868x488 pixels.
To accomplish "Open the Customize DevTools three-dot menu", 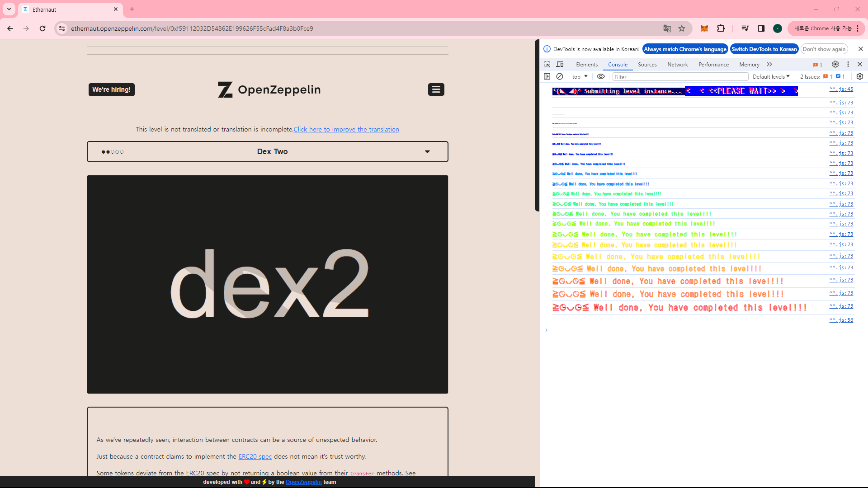I will pyautogui.click(x=848, y=65).
